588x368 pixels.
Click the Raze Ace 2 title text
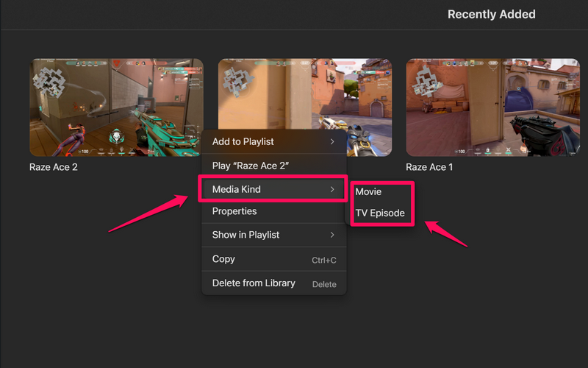[54, 167]
